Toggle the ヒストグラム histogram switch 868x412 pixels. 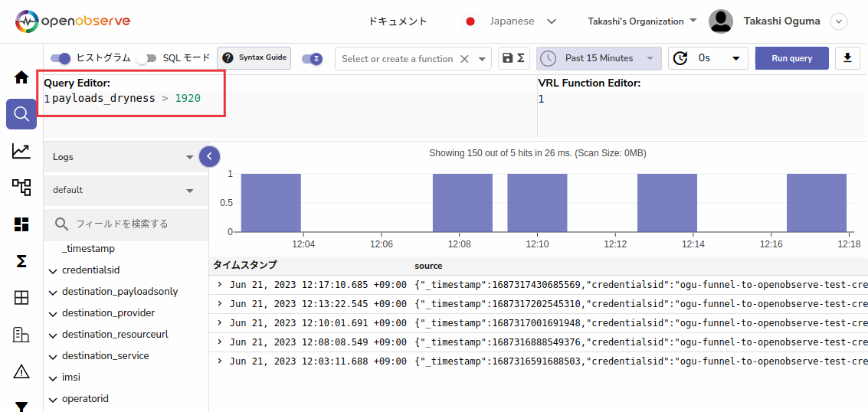(x=61, y=57)
